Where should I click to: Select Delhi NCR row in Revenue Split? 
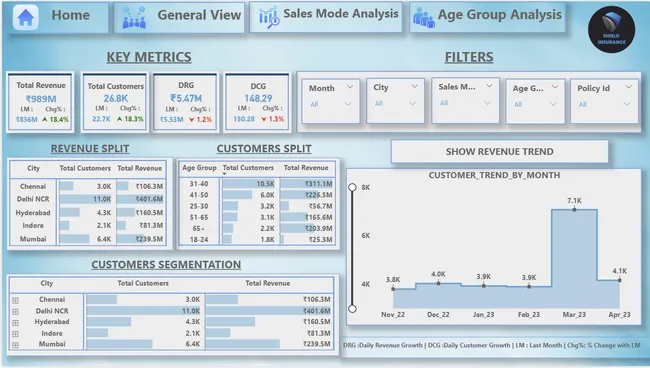[x=87, y=199]
